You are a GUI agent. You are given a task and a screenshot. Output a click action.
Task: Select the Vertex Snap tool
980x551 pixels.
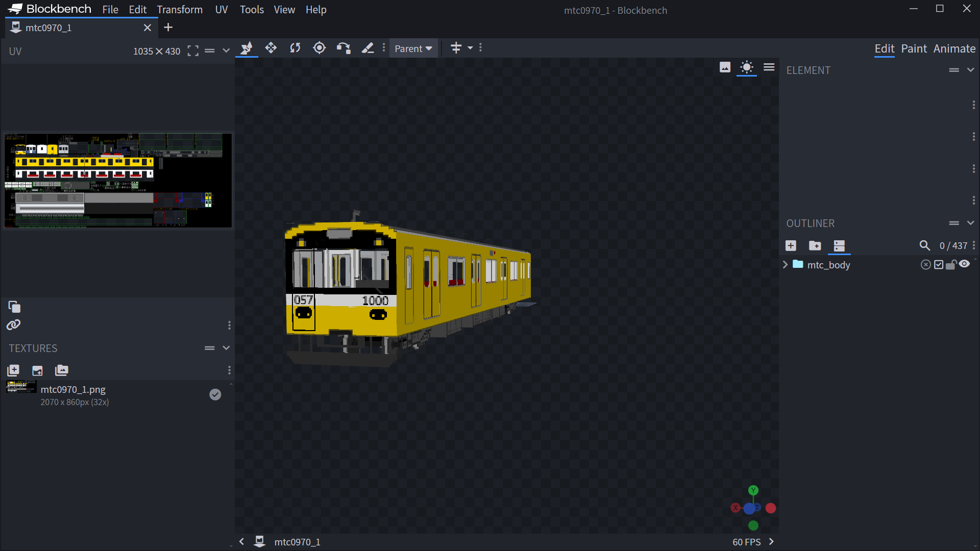coord(344,48)
